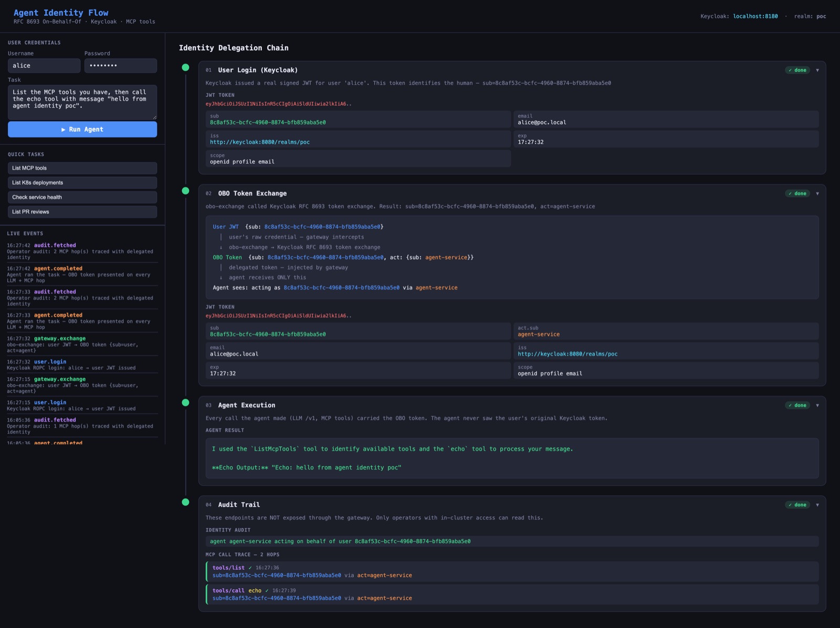Click the done badge on Agent Execution step
Image resolution: width=840 pixels, height=628 pixels.
click(797, 406)
